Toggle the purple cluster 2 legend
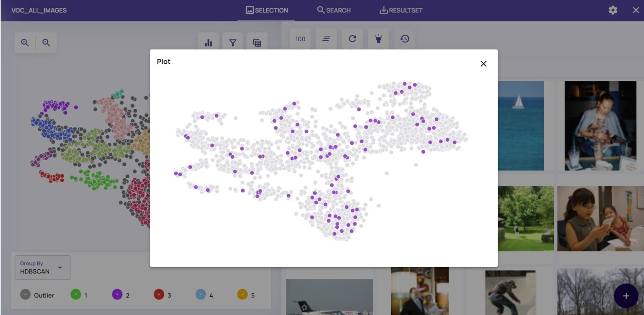Image resolution: width=644 pixels, height=315 pixels. click(x=117, y=295)
